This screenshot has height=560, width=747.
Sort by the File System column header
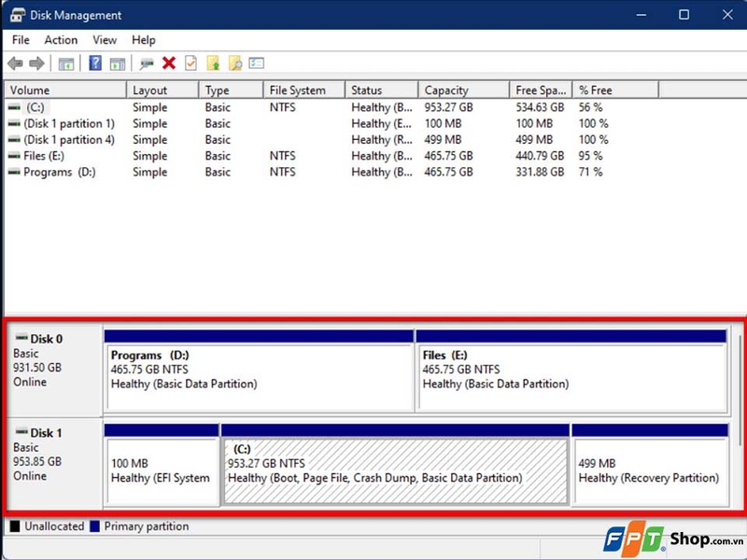(304, 90)
